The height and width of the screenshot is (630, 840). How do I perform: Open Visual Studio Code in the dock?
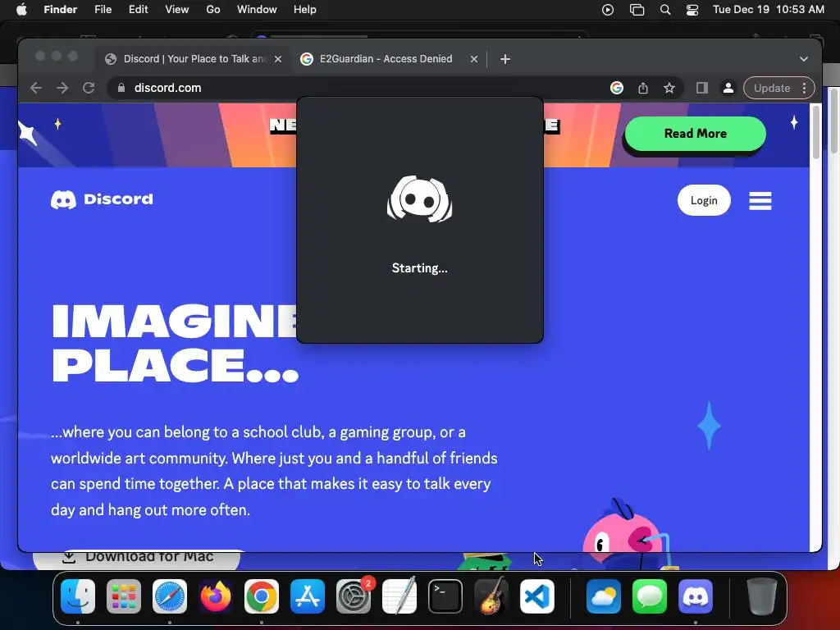point(537,596)
